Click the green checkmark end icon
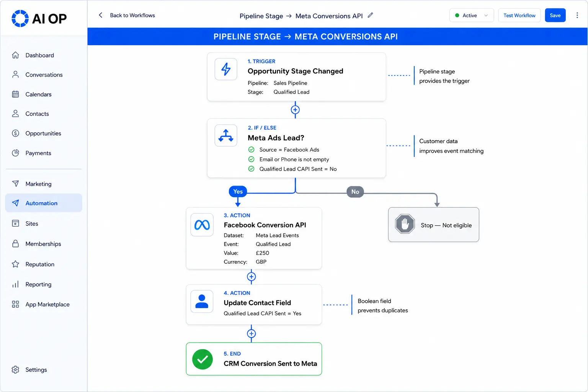The height and width of the screenshot is (392, 588). click(203, 359)
